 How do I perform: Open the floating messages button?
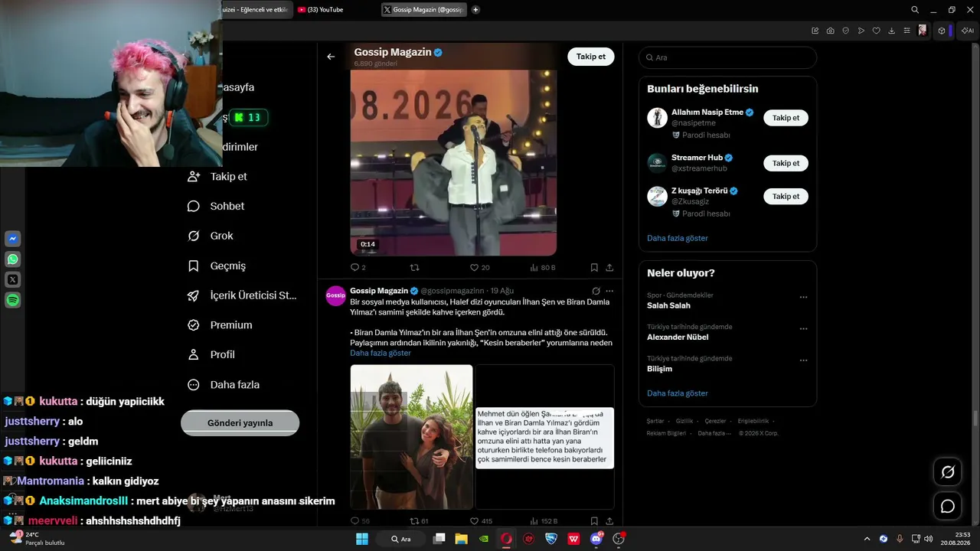(x=948, y=506)
